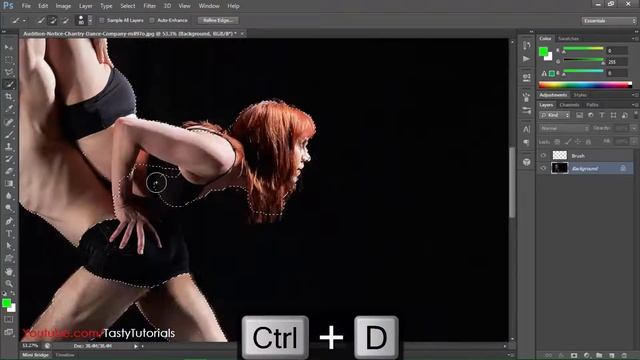640x360 pixels.
Task: Open the Normal blend mode dropdown
Action: click(564, 128)
